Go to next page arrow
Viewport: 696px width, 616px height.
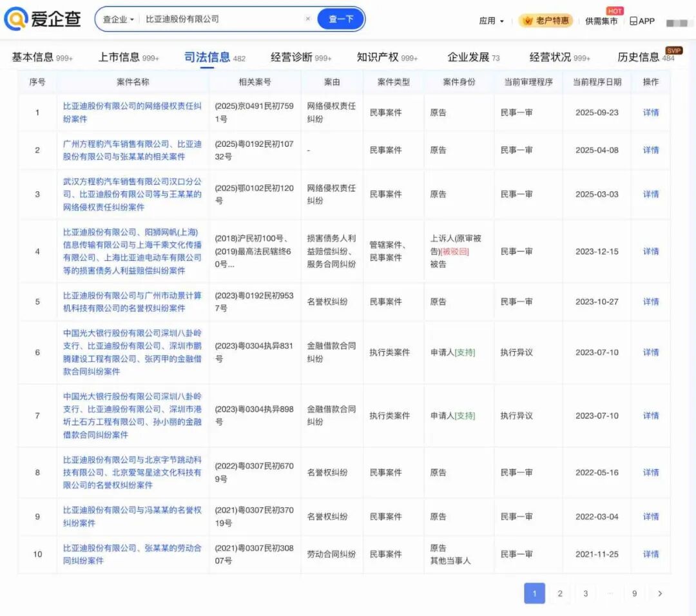coord(660,593)
